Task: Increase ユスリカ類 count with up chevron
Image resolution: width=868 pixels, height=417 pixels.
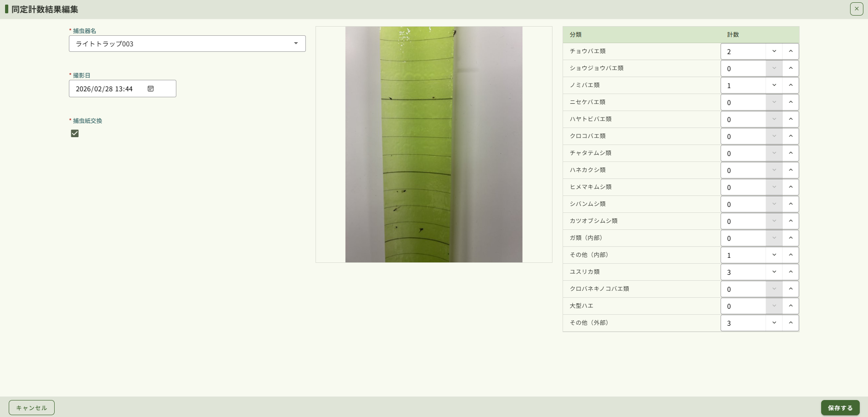Action: tap(790, 272)
